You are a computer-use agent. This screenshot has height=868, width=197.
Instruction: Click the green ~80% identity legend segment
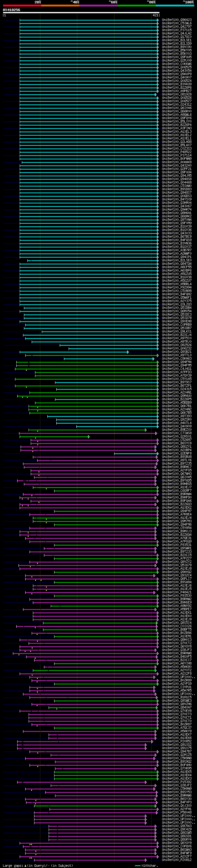tap(137, 6)
